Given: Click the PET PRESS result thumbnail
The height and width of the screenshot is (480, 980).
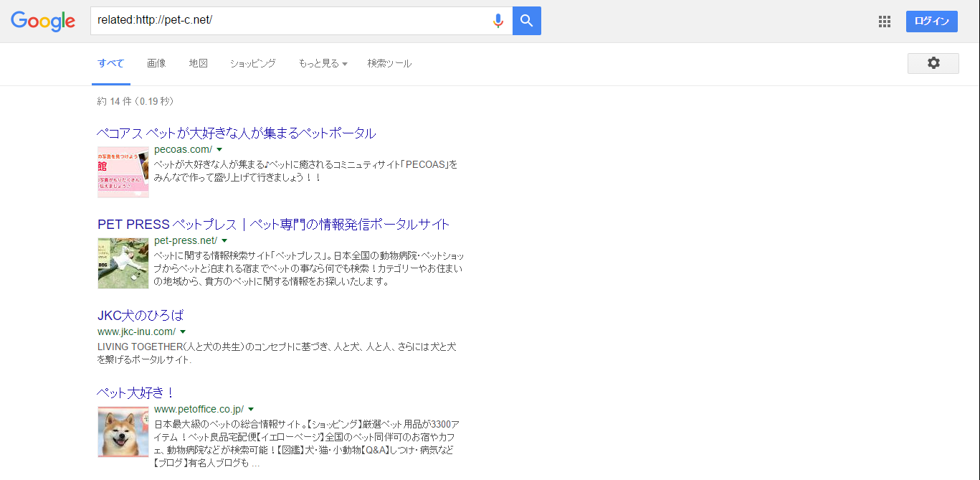Looking at the screenshot, I should 123,263.
